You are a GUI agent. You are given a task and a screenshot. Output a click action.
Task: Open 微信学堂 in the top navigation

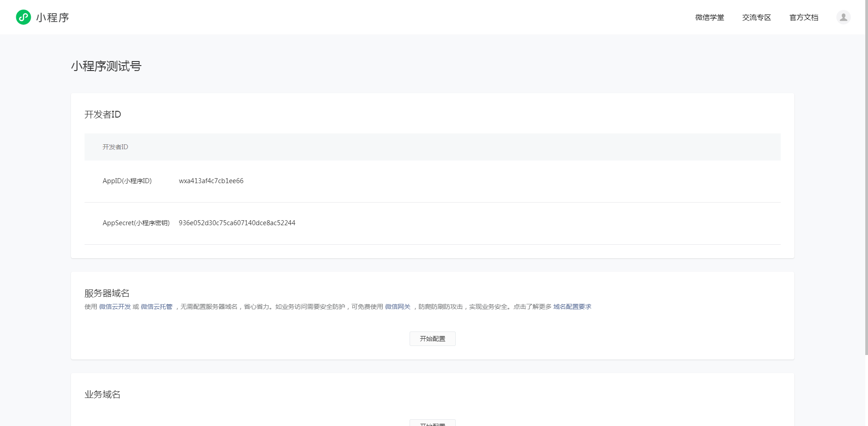click(x=709, y=17)
